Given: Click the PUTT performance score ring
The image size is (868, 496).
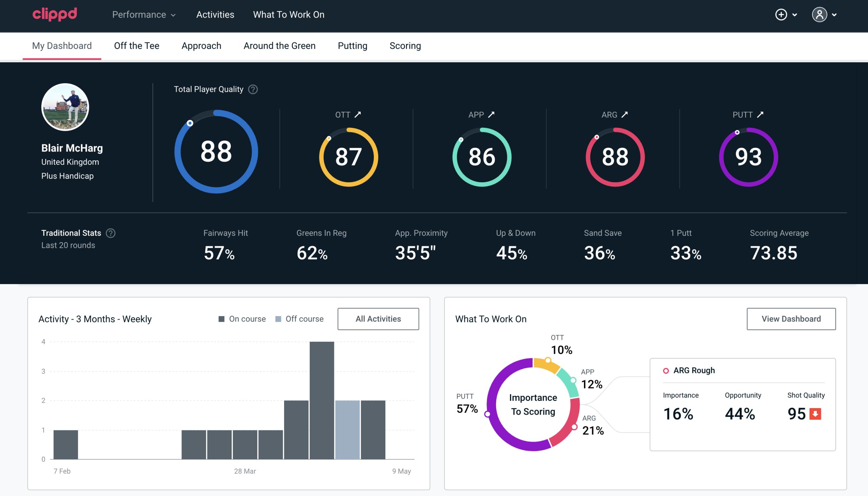Looking at the screenshot, I should [x=748, y=156].
